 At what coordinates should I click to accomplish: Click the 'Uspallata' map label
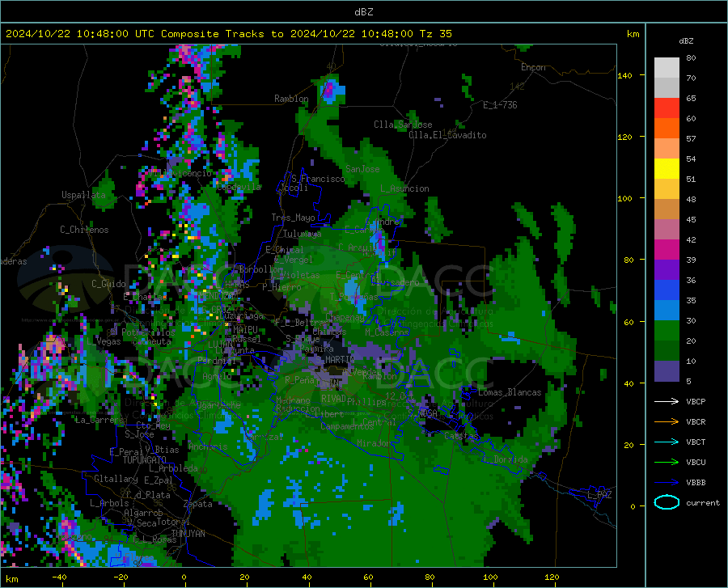click(x=83, y=195)
